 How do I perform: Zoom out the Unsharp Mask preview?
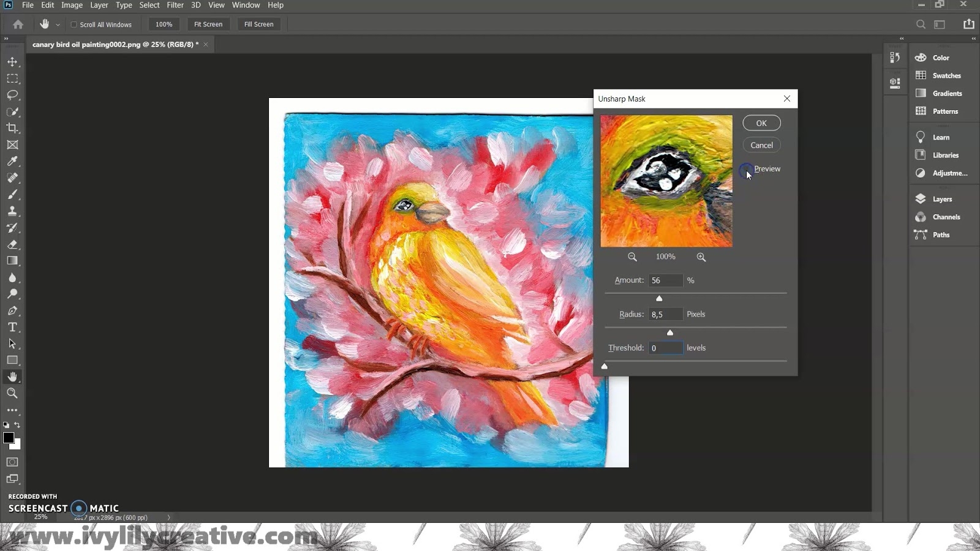(x=632, y=257)
